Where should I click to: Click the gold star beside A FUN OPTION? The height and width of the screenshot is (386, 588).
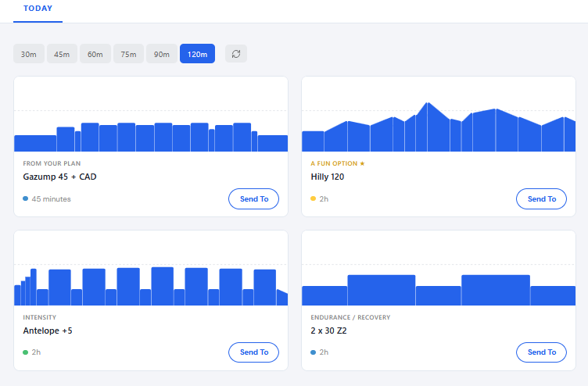point(362,163)
